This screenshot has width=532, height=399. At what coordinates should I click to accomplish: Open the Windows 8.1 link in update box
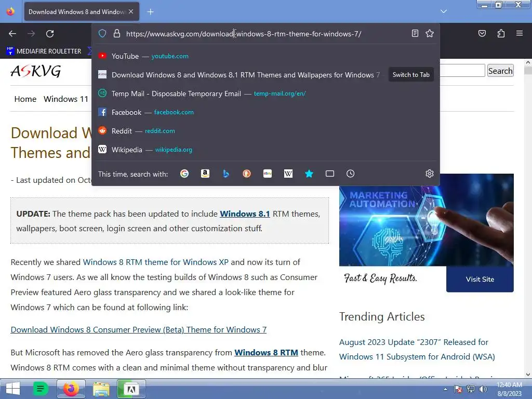[245, 214]
